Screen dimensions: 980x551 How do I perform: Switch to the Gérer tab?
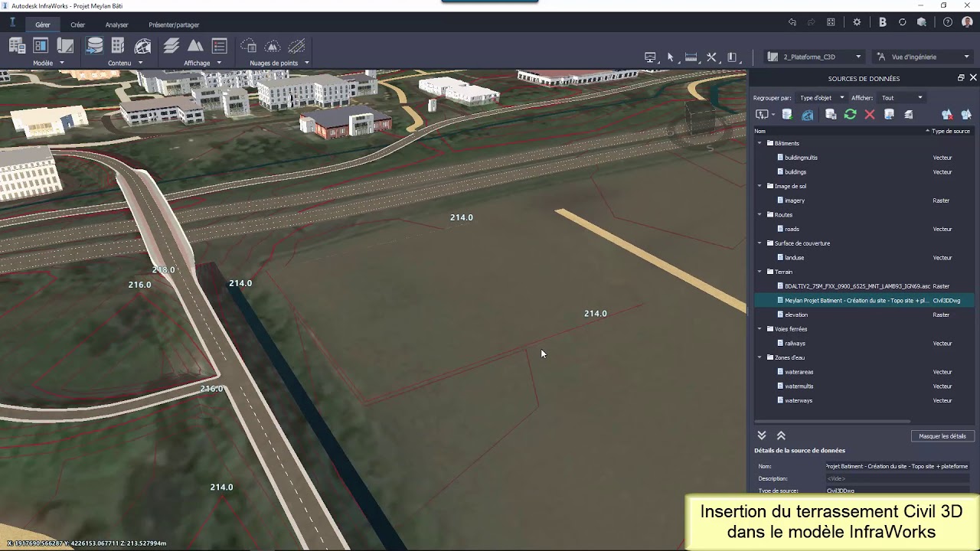point(43,24)
